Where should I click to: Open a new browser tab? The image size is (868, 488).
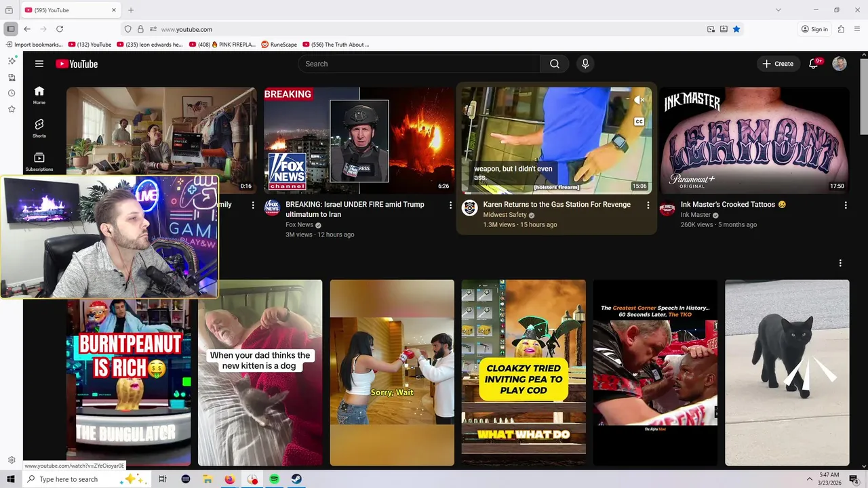pyautogui.click(x=131, y=10)
